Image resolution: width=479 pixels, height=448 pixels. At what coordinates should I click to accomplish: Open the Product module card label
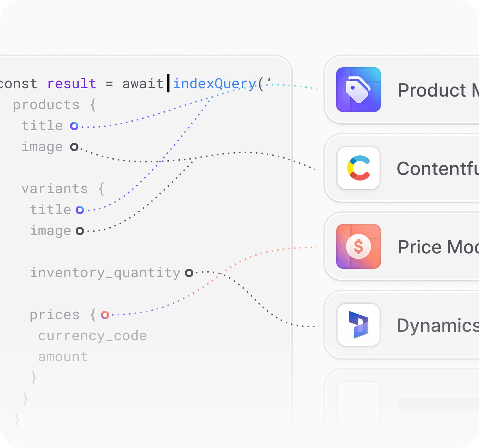[x=438, y=90]
